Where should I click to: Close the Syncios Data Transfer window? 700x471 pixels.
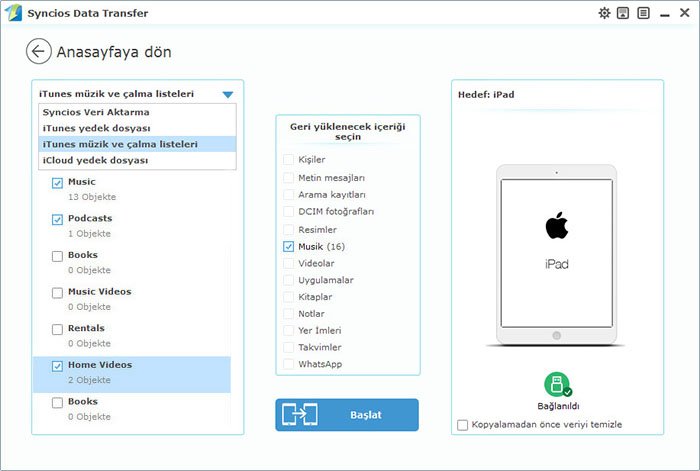click(x=684, y=13)
